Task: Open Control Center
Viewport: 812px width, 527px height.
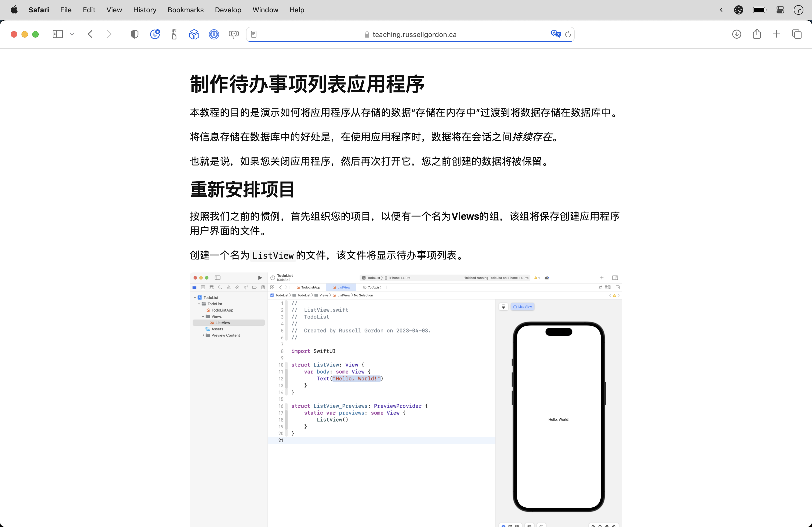Action: (780, 10)
